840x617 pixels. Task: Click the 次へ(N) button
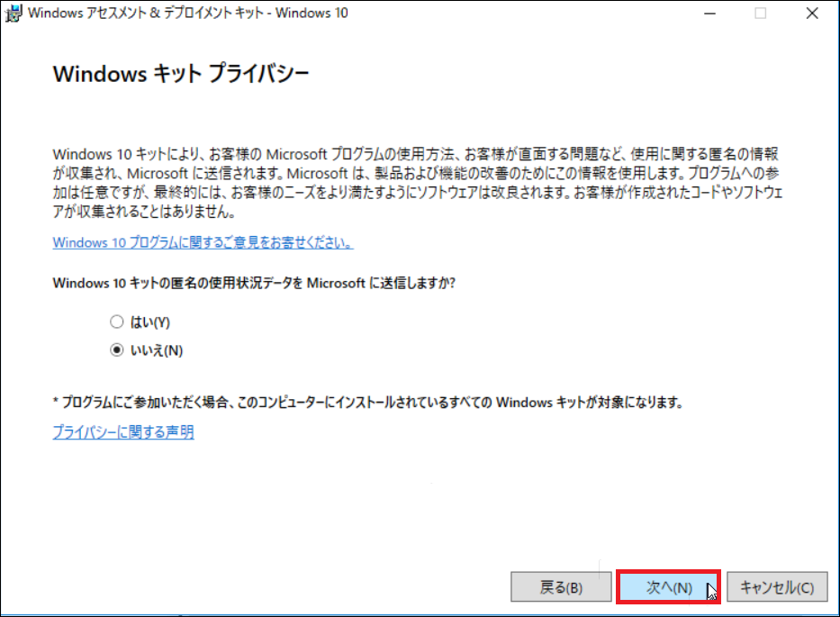[668, 587]
